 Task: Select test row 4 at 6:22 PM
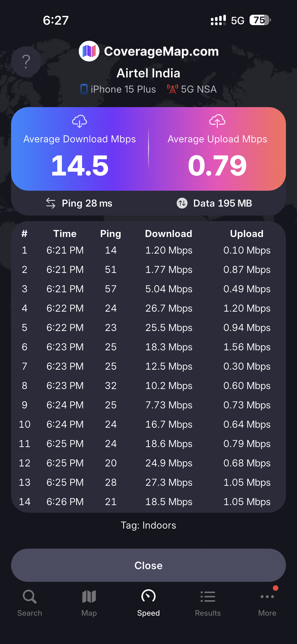click(148, 308)
